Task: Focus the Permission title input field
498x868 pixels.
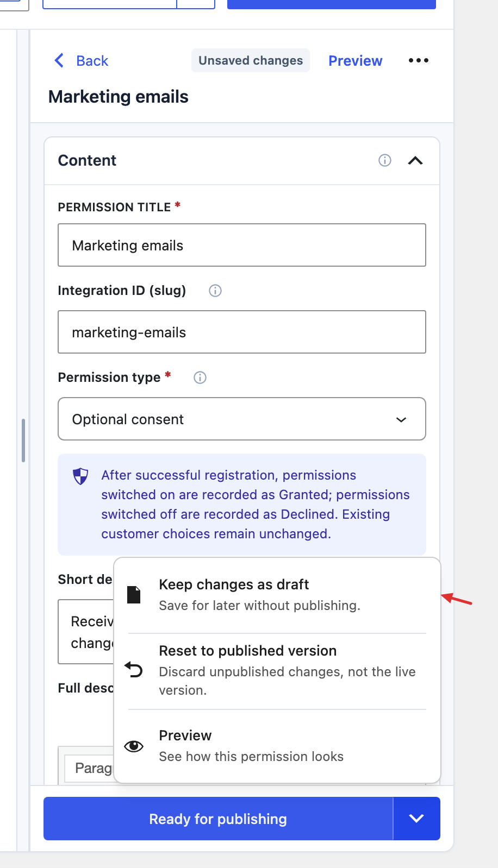Action: [242, 245]
